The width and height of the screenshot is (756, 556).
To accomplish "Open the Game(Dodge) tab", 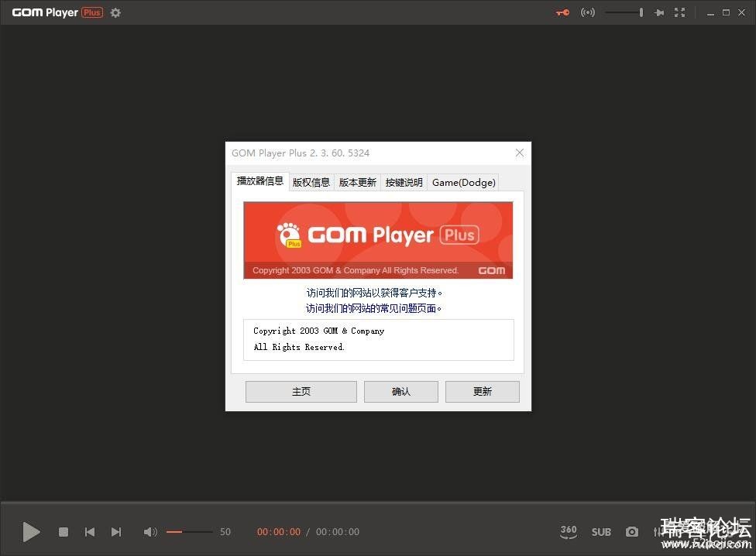I will click(x=463, y=182).
